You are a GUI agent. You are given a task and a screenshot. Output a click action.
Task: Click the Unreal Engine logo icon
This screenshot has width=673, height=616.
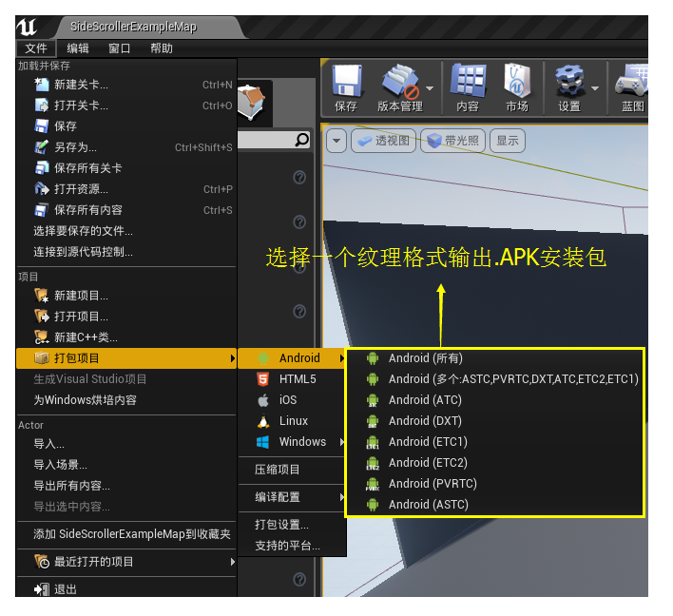27,27
